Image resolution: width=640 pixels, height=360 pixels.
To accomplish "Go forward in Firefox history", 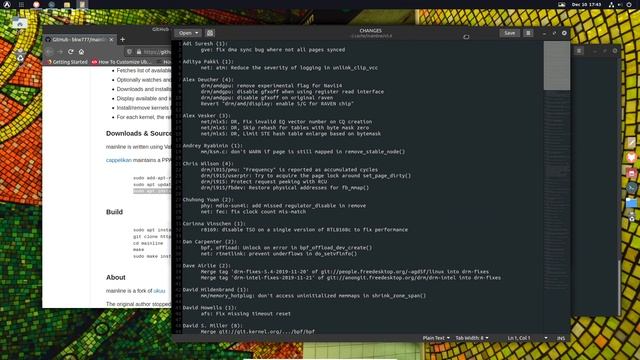I will pos(60,52).
